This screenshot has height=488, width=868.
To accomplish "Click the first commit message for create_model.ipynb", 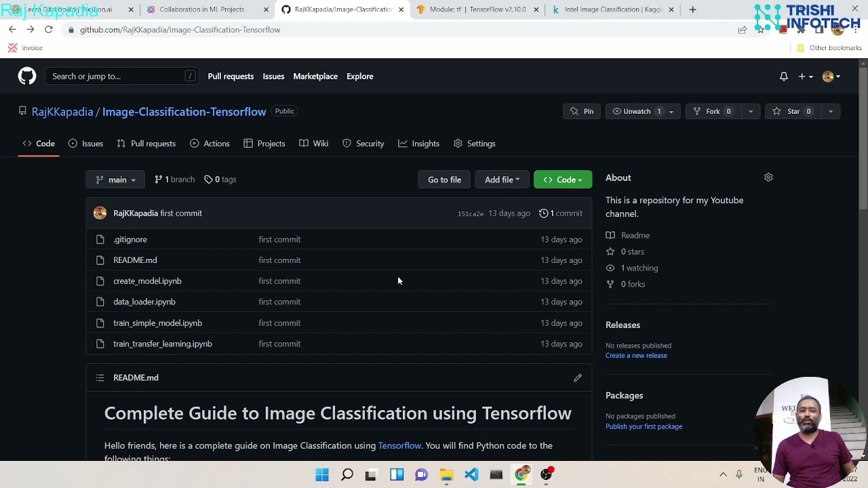I will pyautogui.click(x=279, y=281).
